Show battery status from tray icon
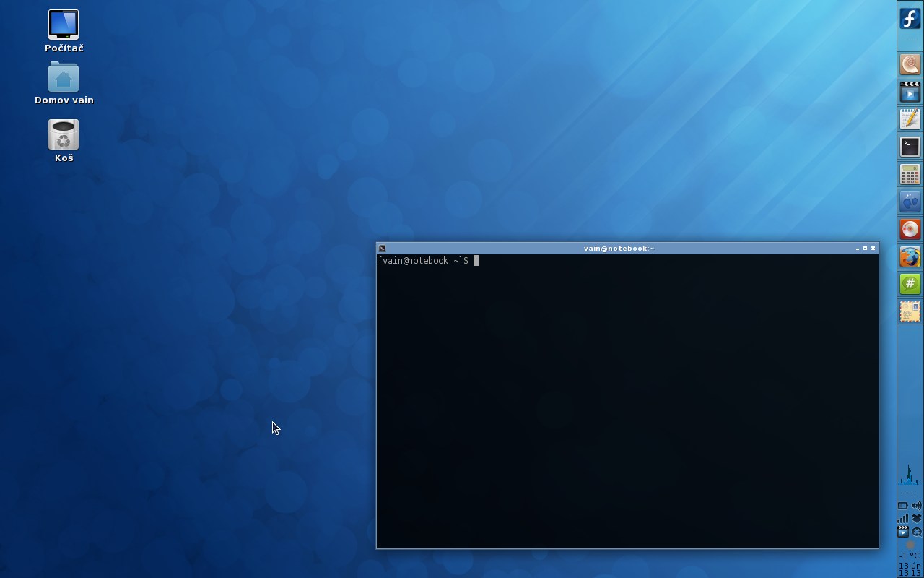Image resolution: width=924 pixels, height=578 pixels. pos(903,506)
